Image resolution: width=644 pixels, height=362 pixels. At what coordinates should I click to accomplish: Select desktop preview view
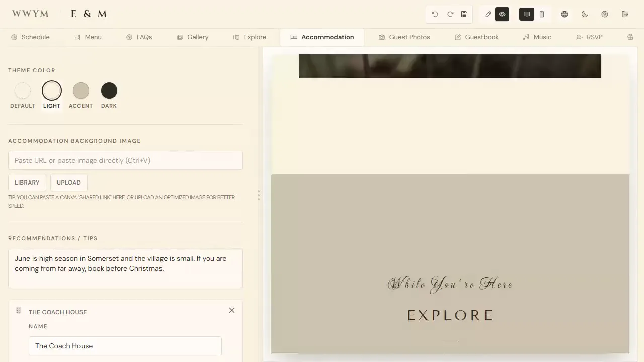(x=527, y=14)
